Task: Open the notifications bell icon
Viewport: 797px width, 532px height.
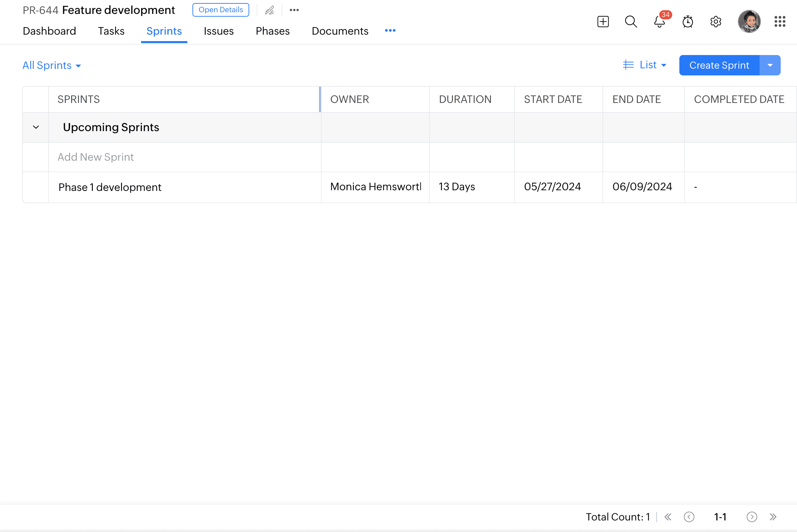Action: tap(659, 22)
